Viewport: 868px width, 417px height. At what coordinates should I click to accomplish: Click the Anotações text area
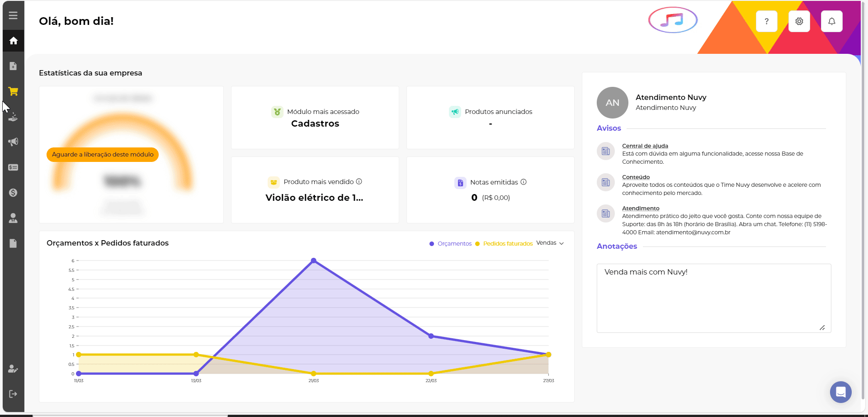coord(713,298)
